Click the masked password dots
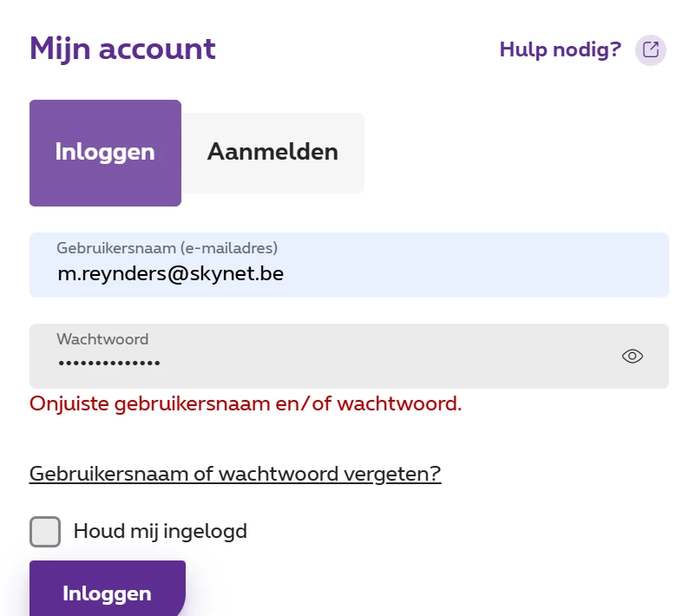The image size is (689, 616). [x=109, y=363]
